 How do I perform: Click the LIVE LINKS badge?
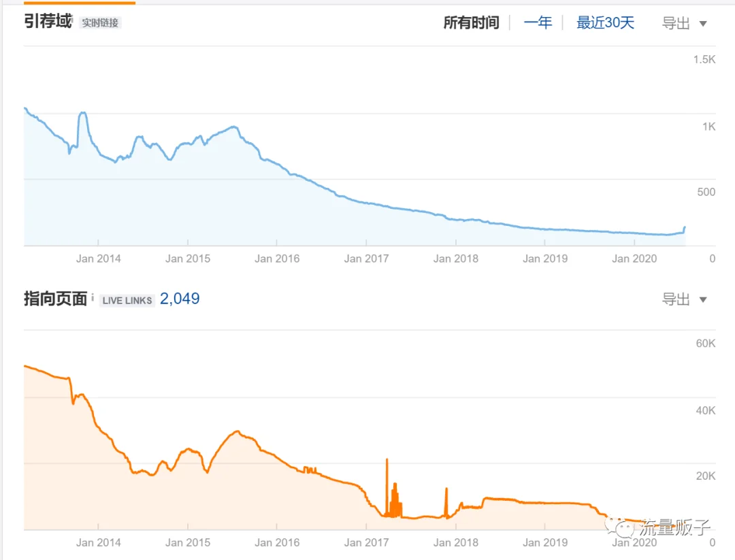(x=127, y=300)
